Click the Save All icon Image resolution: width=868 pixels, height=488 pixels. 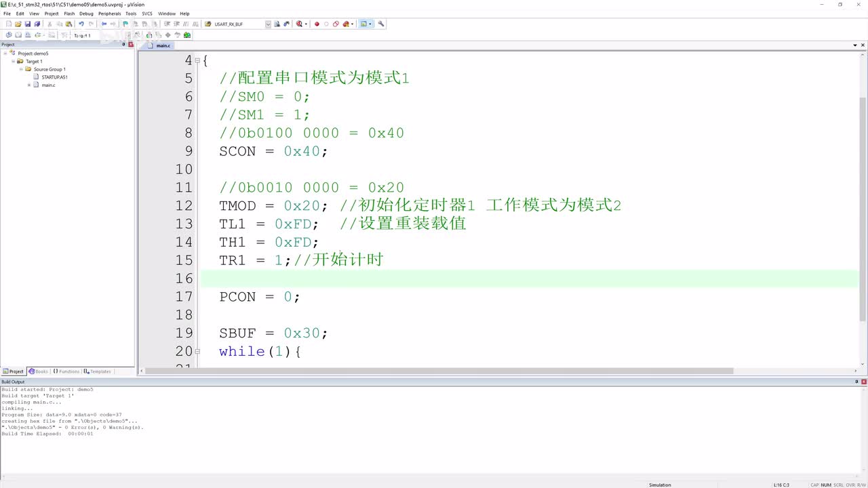[x=37, y=24]
